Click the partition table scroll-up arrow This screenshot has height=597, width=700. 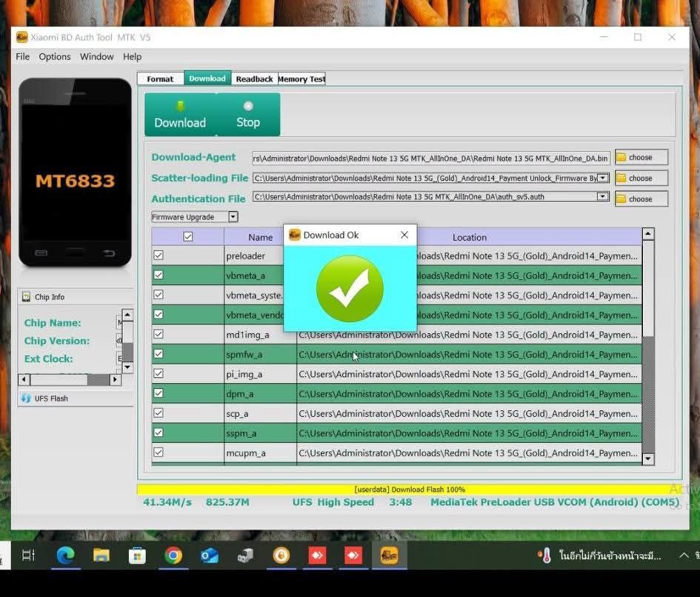click(x=648, y=233)
